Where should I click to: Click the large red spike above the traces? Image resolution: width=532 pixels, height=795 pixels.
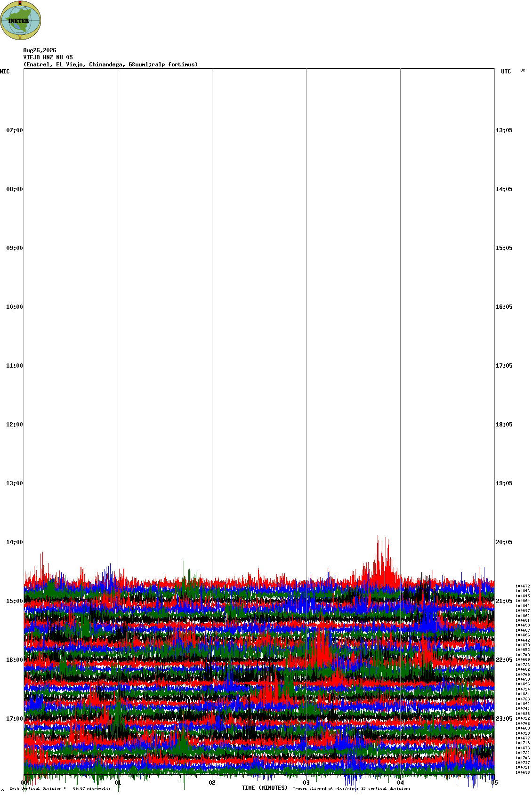pyautogui.click(x=382, y=560)
